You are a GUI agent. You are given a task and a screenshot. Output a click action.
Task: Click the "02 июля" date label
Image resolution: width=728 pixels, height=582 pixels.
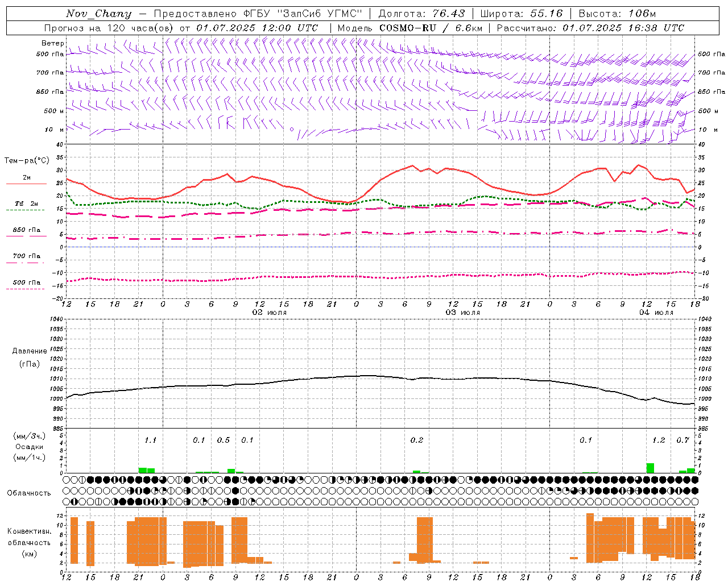tap(270, 313)
